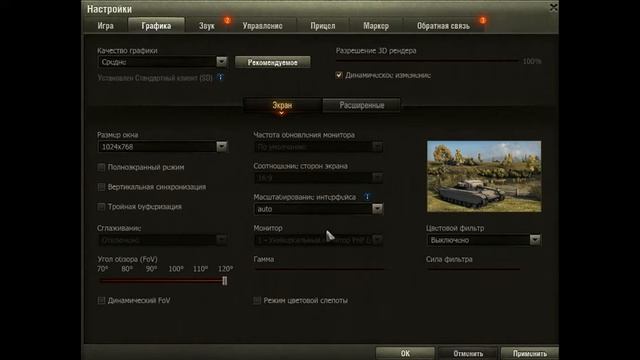Open the Обратная связь tab

click(x=443, y=26)
